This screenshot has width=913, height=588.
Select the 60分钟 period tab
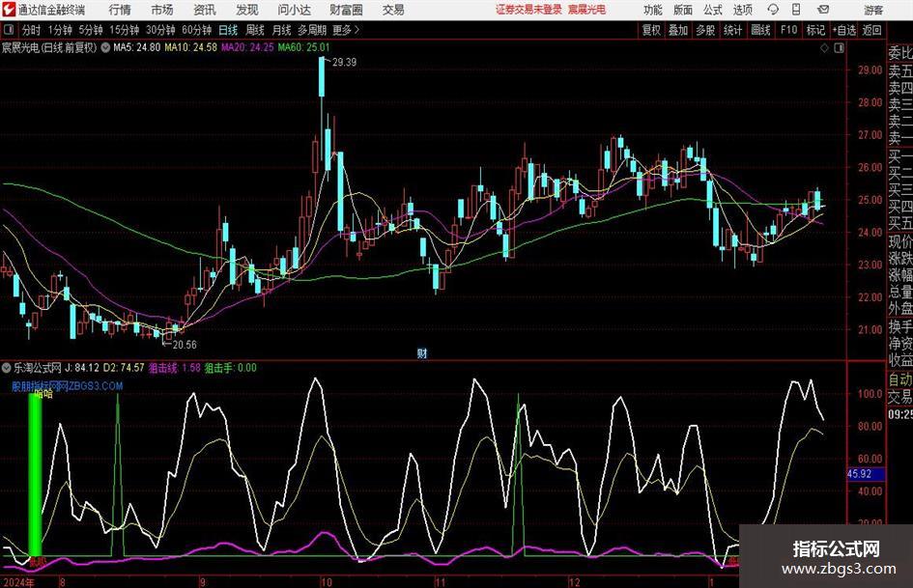point(196,30)
